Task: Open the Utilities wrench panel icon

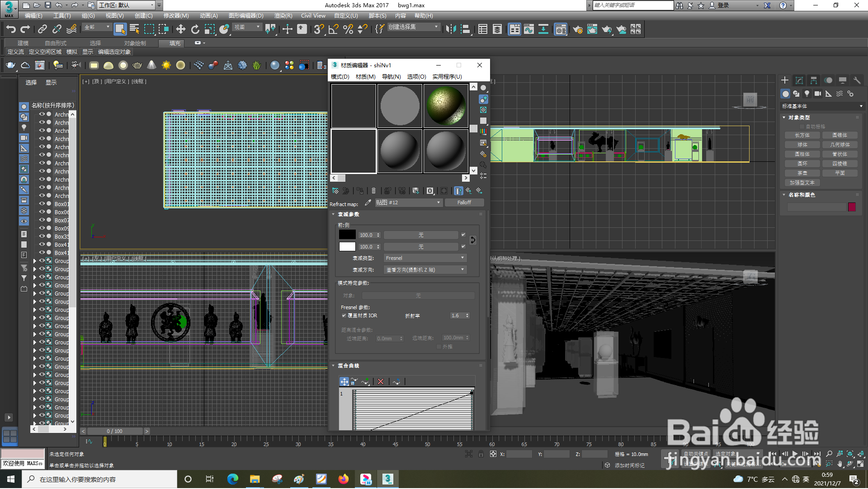Action: click(857, 80)
